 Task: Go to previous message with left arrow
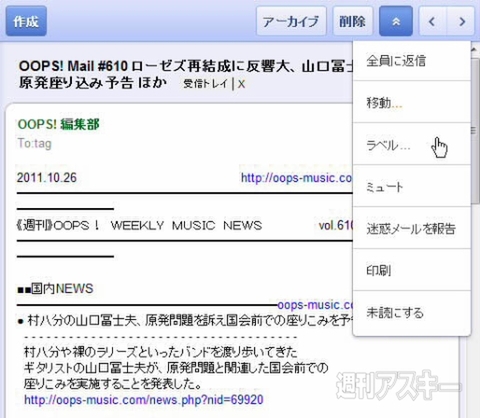(x=432, y=21)
